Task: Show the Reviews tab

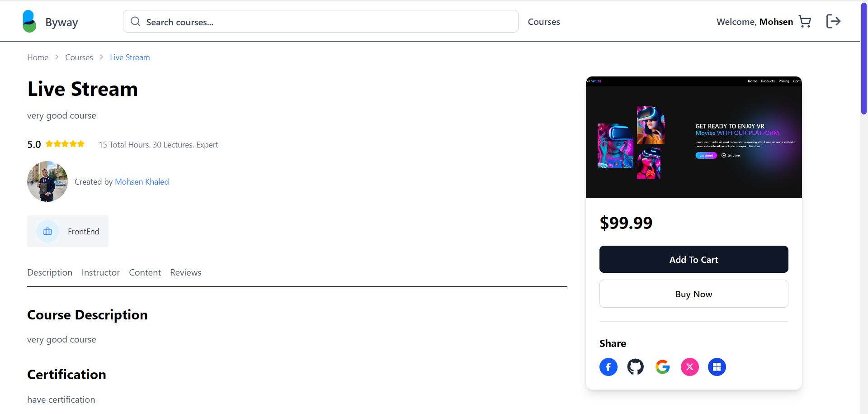Action: pyautogui.click(x=185, y=272)
